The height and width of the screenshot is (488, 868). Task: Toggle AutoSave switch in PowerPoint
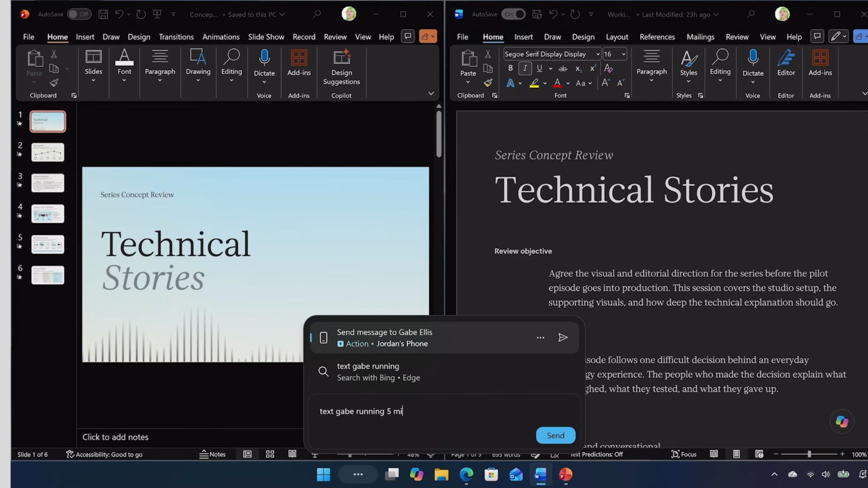(79, 14)
